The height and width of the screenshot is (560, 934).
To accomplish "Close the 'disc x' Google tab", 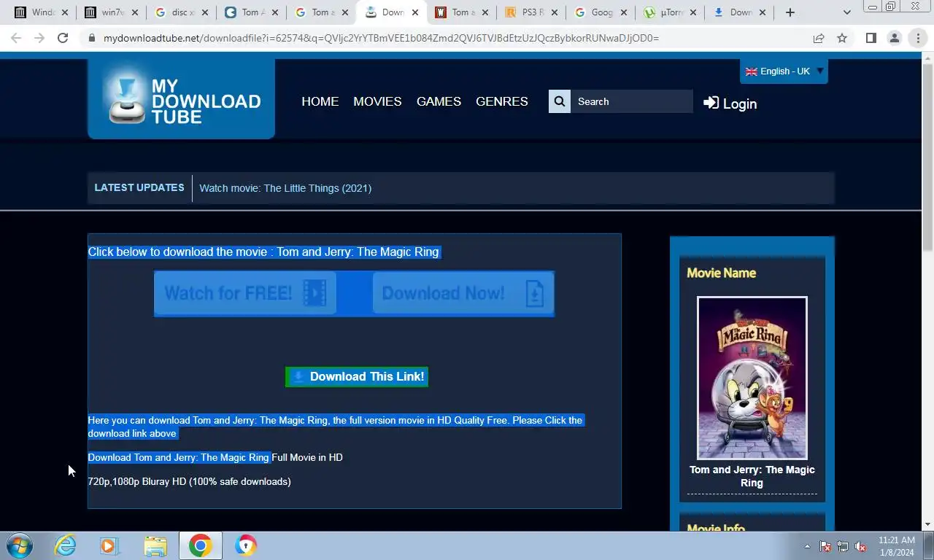I will [x=205, y=12].
